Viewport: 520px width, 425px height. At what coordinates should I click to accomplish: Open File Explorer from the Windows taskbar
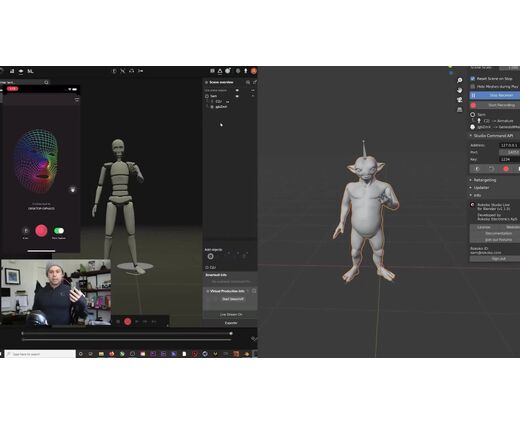click(x=101, y=354)
